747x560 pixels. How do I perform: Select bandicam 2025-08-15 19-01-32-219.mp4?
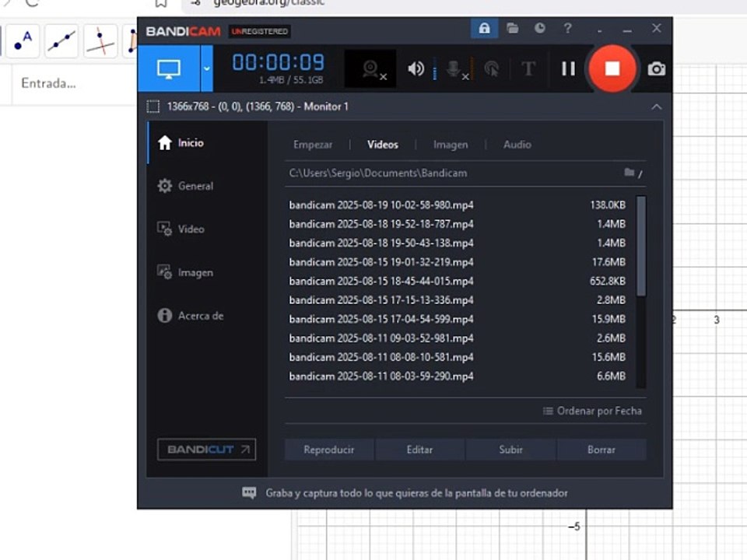(x=458, y=262)
